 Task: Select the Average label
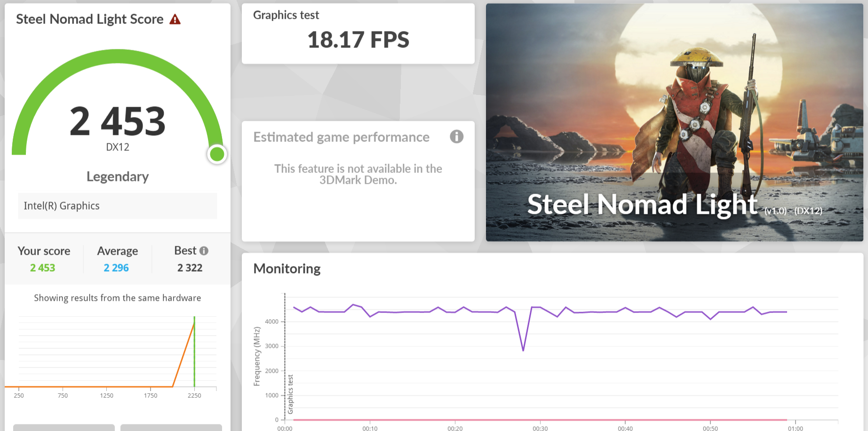[x=118, y=251]
